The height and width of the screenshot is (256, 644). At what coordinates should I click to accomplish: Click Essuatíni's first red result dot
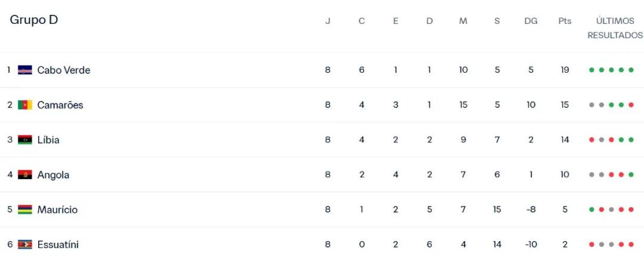[x=592, y=245]
